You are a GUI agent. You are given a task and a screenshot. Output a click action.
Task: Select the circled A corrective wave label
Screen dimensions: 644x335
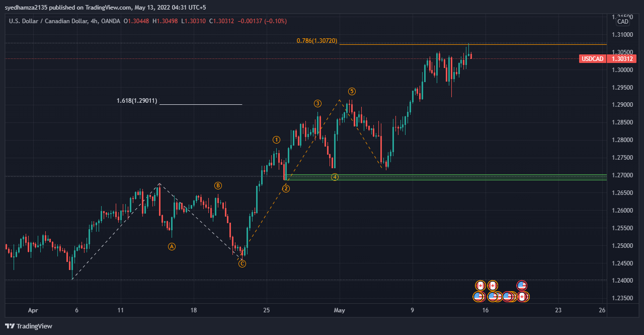(172, 246)
